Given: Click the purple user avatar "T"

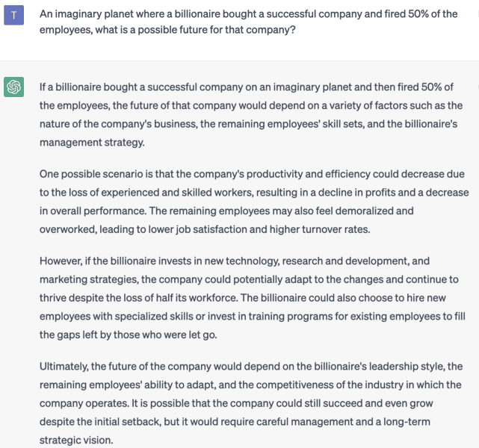Looking at the screenshot, I should tap(14, 14).
